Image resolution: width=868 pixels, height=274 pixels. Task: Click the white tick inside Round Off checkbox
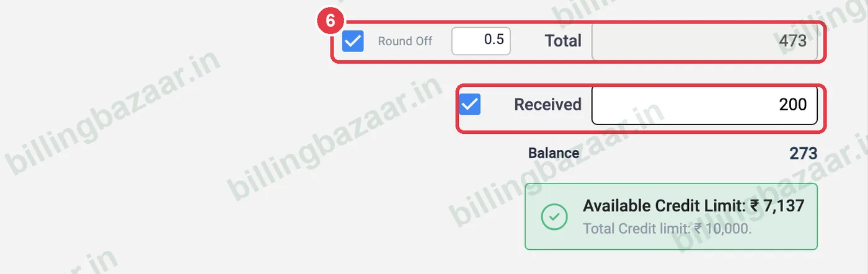(x=353, y=42)
